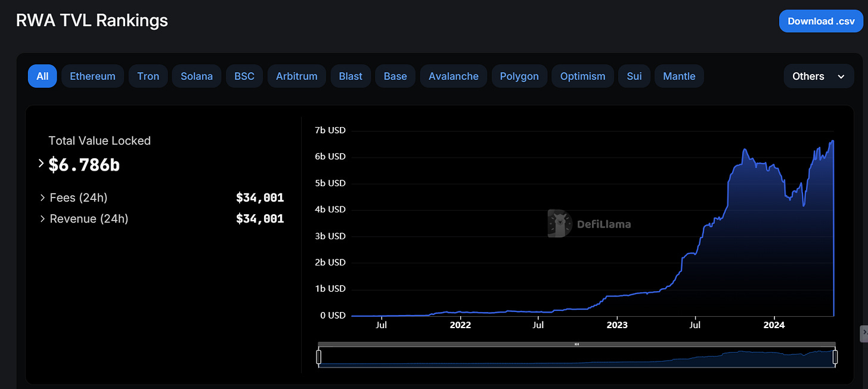868x389 pixels.
Task: Filter rankings by Optimism
Action: (582, 76)
